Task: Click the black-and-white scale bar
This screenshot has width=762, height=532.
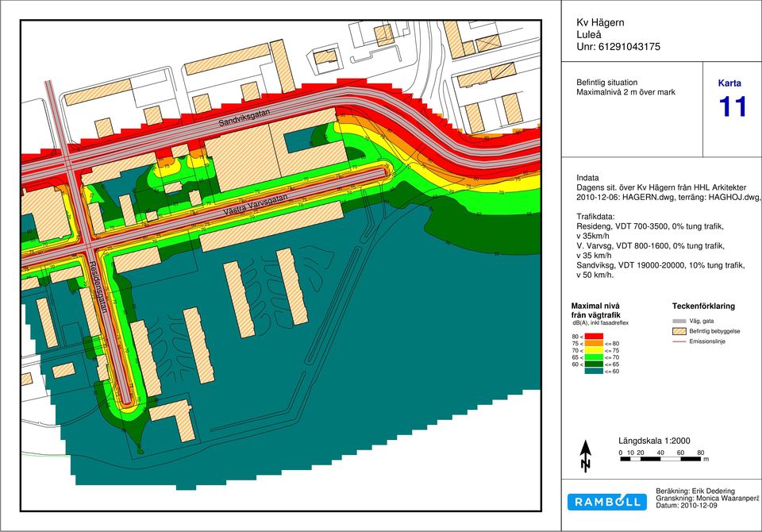Action: point(660,459)
